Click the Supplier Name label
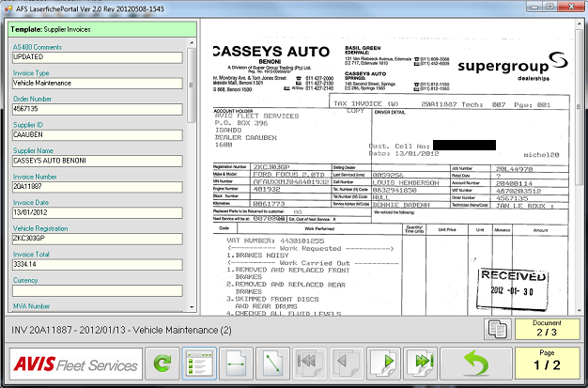 pos(33,151)
